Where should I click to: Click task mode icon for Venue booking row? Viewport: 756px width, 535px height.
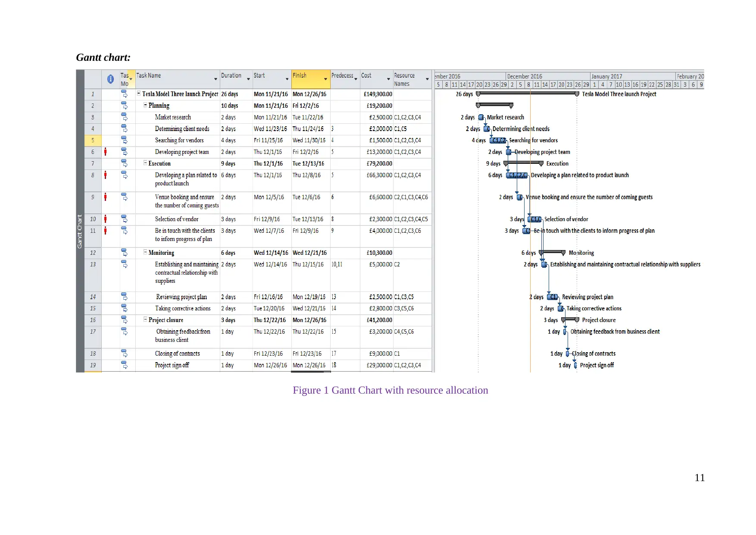(124, 197)
